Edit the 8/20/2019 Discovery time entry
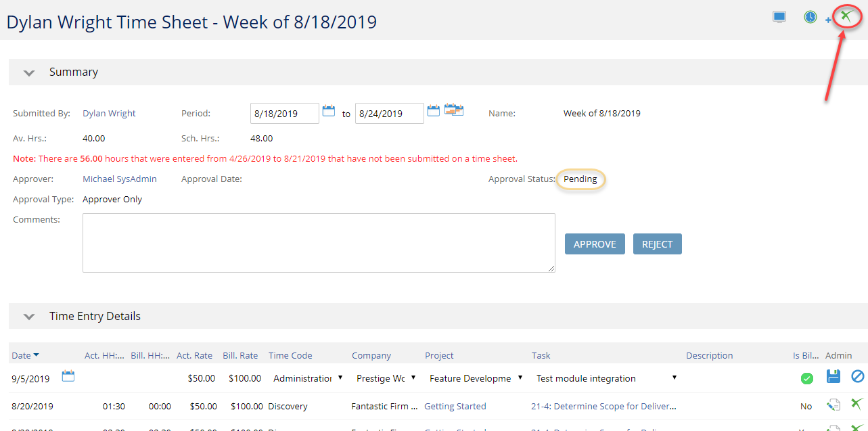 pos(833,405)
